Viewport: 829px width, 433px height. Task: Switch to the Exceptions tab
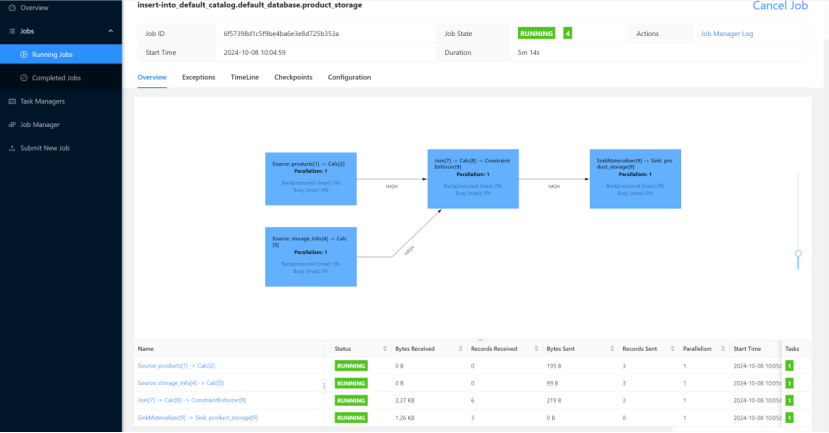198,77
